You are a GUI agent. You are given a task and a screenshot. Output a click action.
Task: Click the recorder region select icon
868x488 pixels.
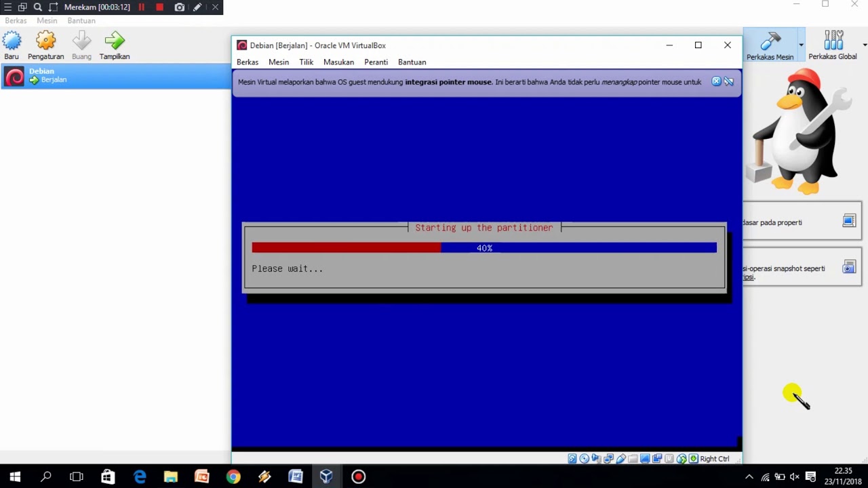point(53,7)
